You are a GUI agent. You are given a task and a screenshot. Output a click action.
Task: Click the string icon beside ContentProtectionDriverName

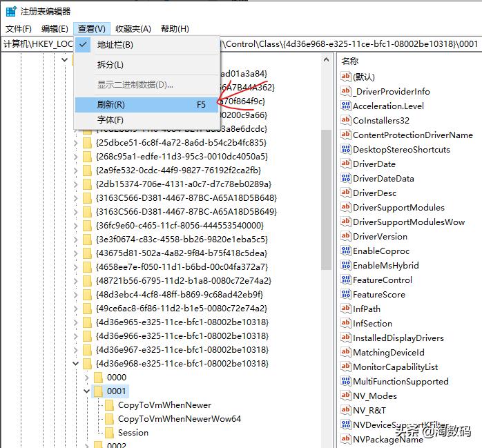point(345,135)
